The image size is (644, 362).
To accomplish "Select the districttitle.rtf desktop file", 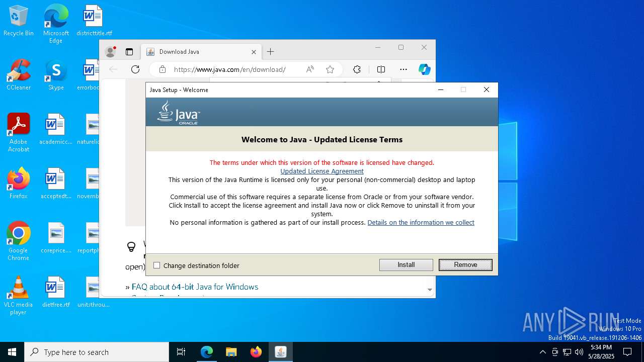I will 94,21.
